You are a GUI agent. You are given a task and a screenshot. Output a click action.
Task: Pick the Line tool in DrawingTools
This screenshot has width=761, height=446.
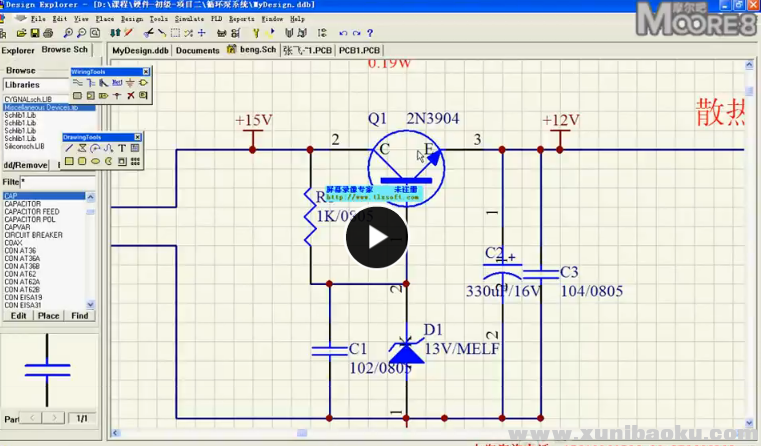pos(69,148)
